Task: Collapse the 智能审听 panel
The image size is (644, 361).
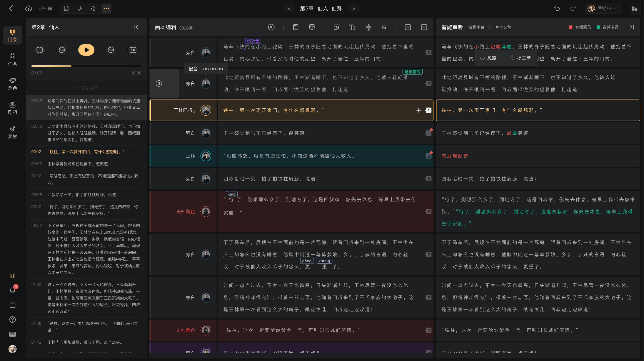Action: [x=631, y=27]
